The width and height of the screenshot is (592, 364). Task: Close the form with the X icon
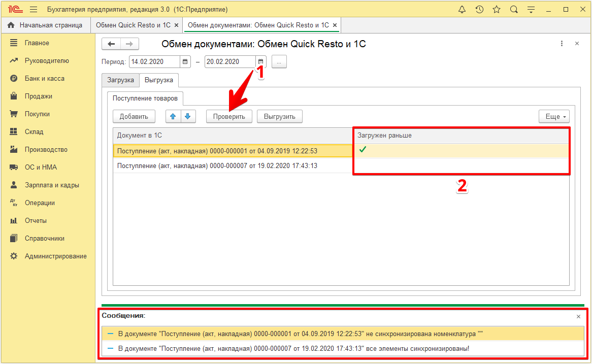point(577,44)
